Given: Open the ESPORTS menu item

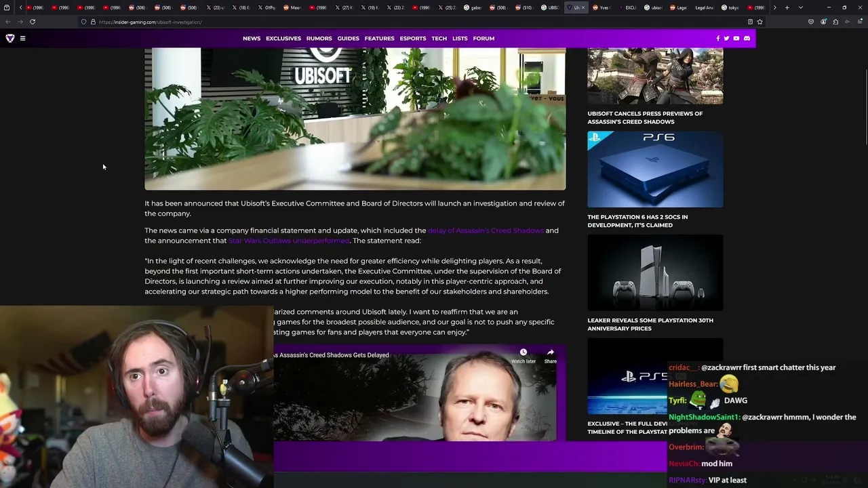Looking at the screenshot, I should coord(413,39).
